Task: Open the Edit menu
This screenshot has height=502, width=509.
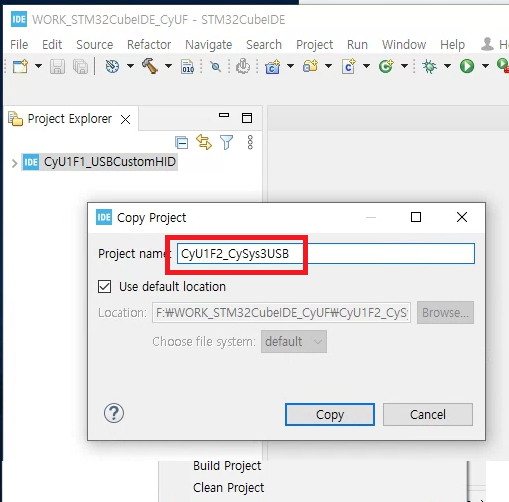Action: 52,44
